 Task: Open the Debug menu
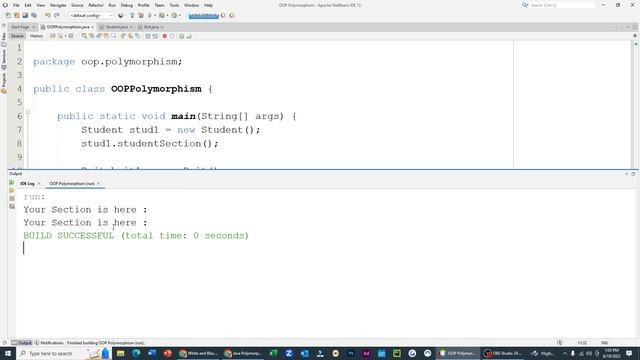point(127,5)
